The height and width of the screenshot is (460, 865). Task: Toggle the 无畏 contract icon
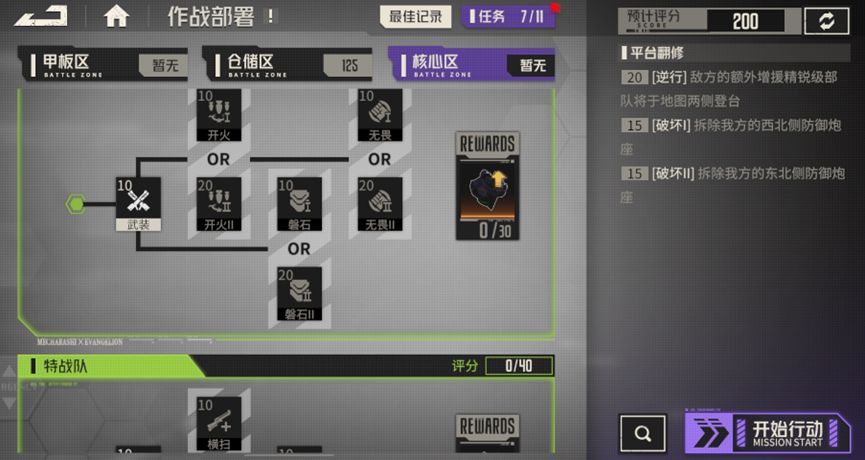[380, 115]
